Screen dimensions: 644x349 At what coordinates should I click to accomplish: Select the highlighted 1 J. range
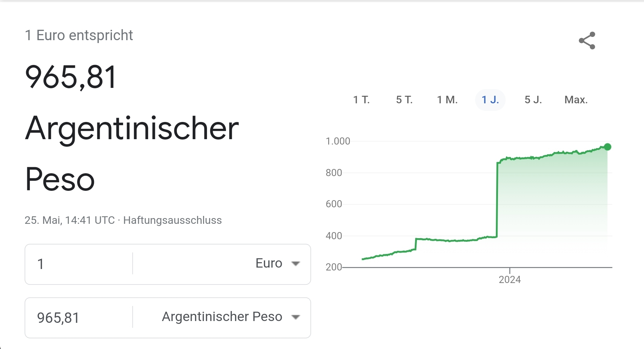pyautogui.click(x=490, y=100)
